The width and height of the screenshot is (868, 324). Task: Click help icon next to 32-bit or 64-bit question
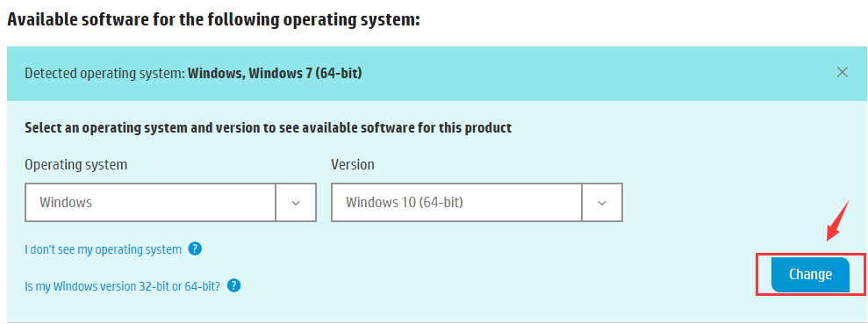coord(234,285)
